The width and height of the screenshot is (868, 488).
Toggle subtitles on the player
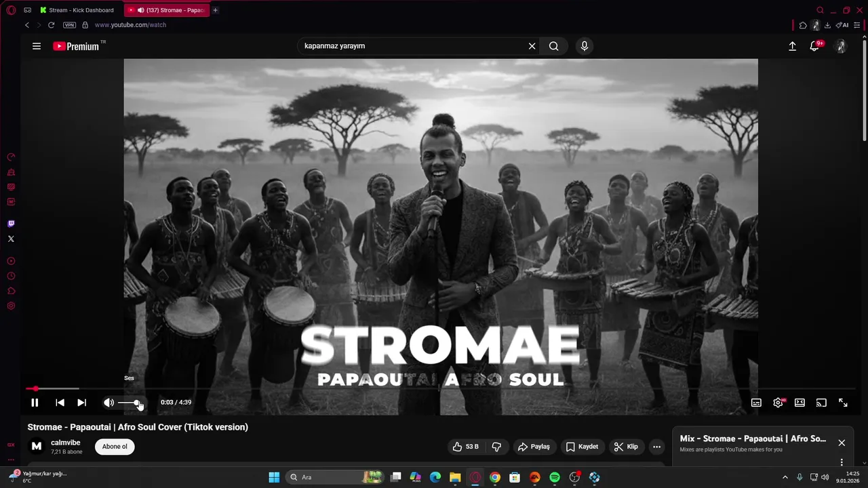click(x=756, y=403)
